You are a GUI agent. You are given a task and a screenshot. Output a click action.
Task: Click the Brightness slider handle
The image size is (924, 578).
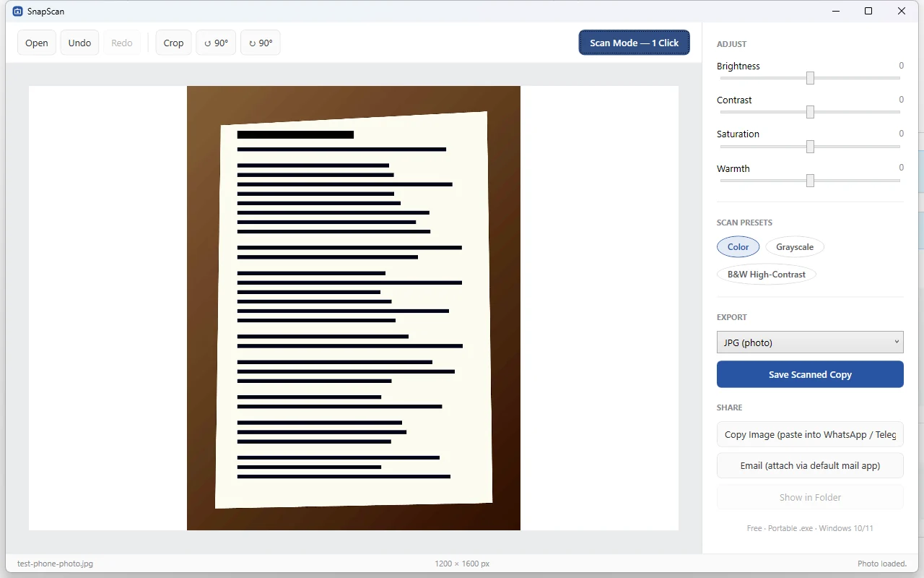pyautogui.click(x=810, y=78)
